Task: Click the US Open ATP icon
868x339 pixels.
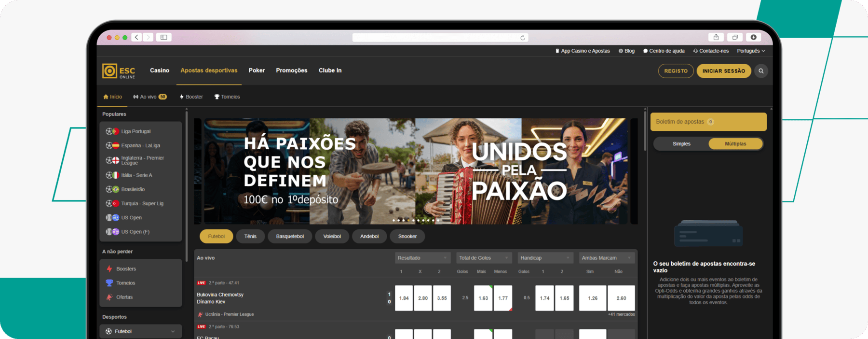Action: pyautogui.click(x=116, y=218)
